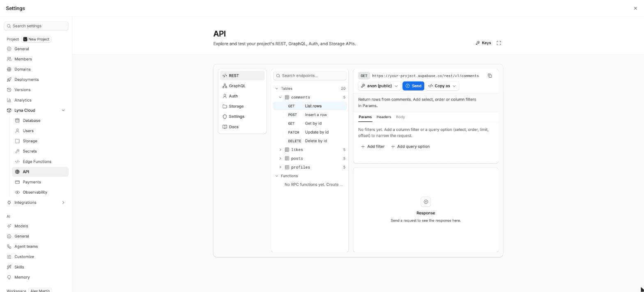
Task: Open Users under Lyna Cloud
Action: click(40, 131)
